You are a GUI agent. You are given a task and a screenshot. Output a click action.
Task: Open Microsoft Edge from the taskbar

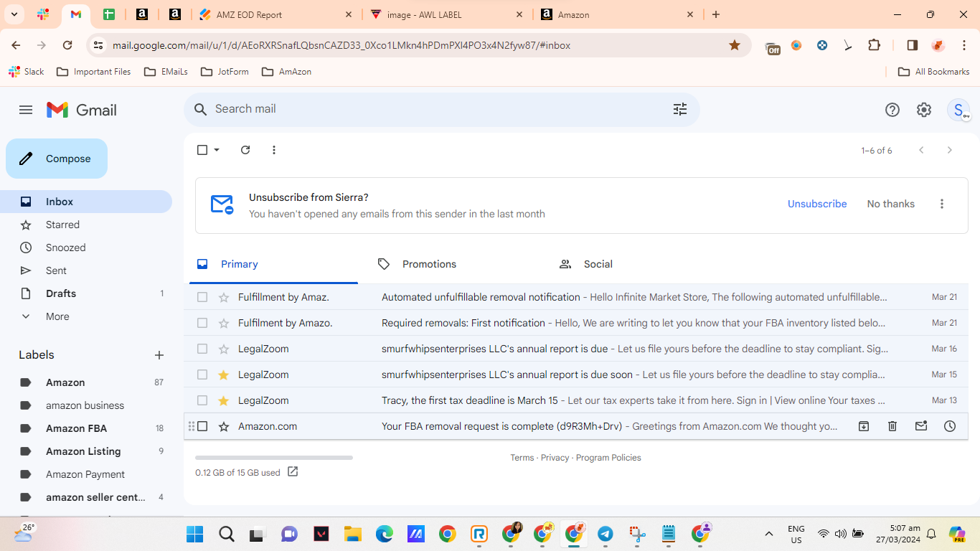(x=385, y=534)
